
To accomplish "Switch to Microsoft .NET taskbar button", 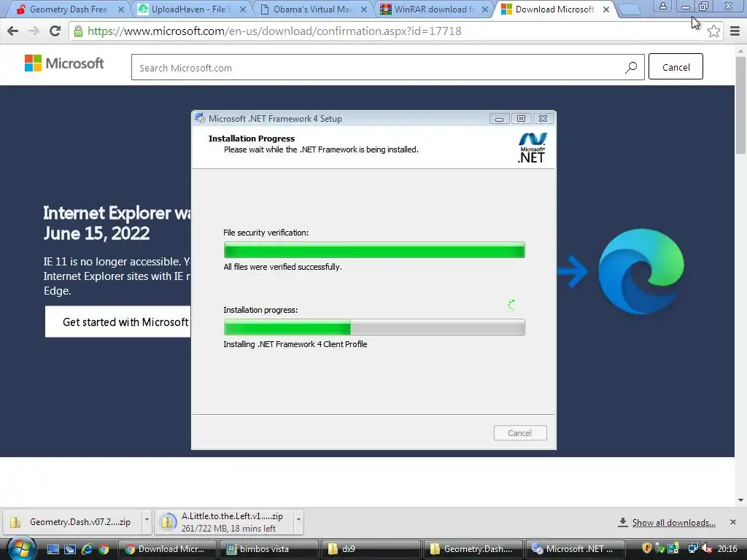I will [x=575, y=549].
